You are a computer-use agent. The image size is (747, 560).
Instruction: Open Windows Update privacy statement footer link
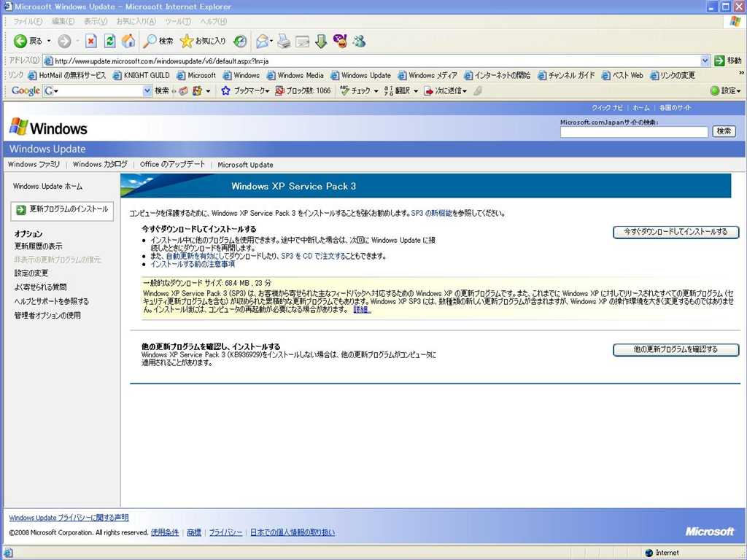pos(69,518)
